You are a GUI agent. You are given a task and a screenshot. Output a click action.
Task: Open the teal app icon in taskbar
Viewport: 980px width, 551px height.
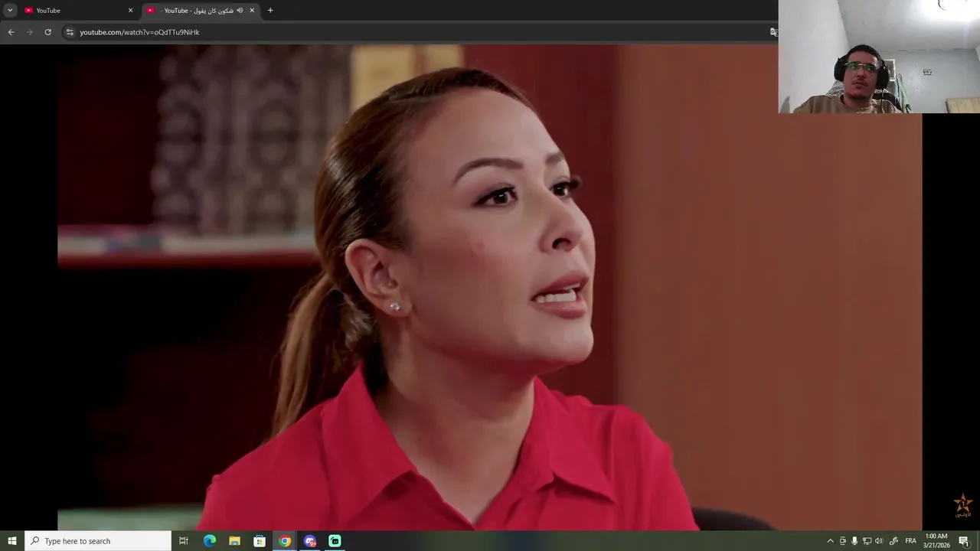335,541
